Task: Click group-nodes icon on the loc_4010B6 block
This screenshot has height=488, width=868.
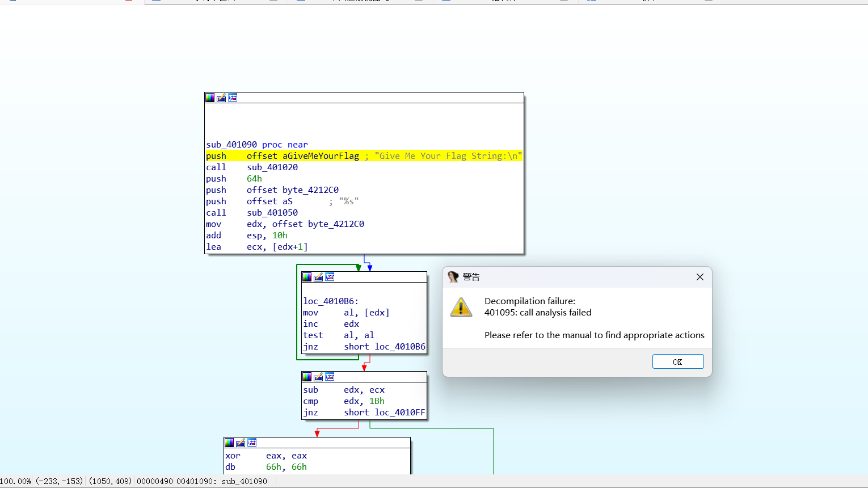Action: pyautogui.click(x=330, y=277)
